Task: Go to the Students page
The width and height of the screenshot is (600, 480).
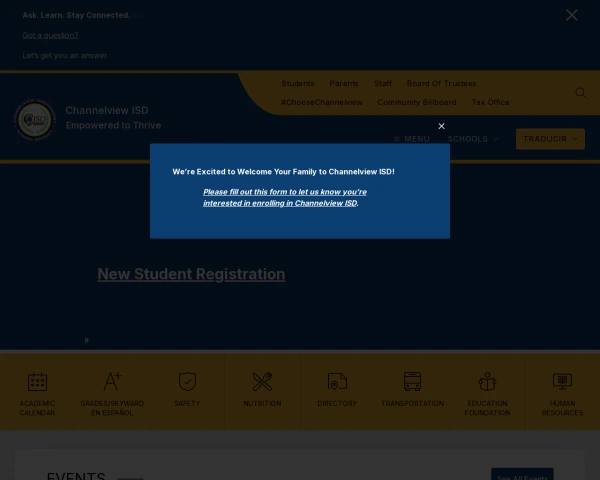Action: click(298, 83)
